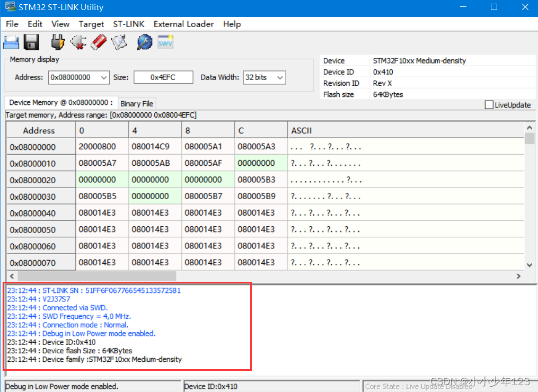The image size is (538, 392).
Task: Click the address row 0x08000040
Action: [41, 213]
